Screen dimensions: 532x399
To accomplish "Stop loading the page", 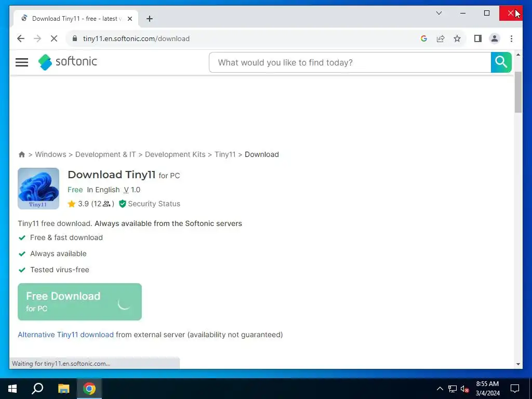I will pyautogui.click(x=54, y=38).
